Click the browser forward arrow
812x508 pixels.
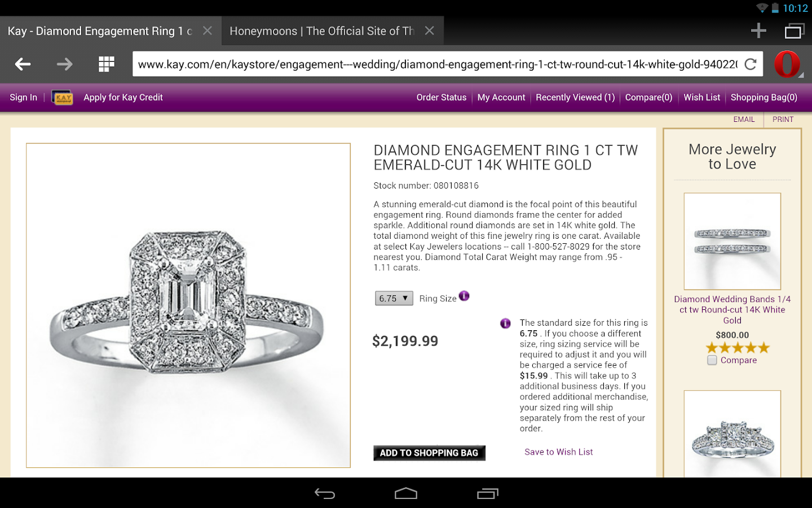tap(65, 64)
